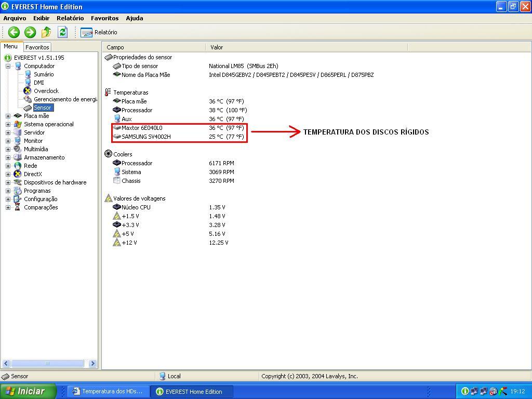Click EVEREST Home Edition taskbar button
The height and width of the screenshot is (399, 532).
192,392
